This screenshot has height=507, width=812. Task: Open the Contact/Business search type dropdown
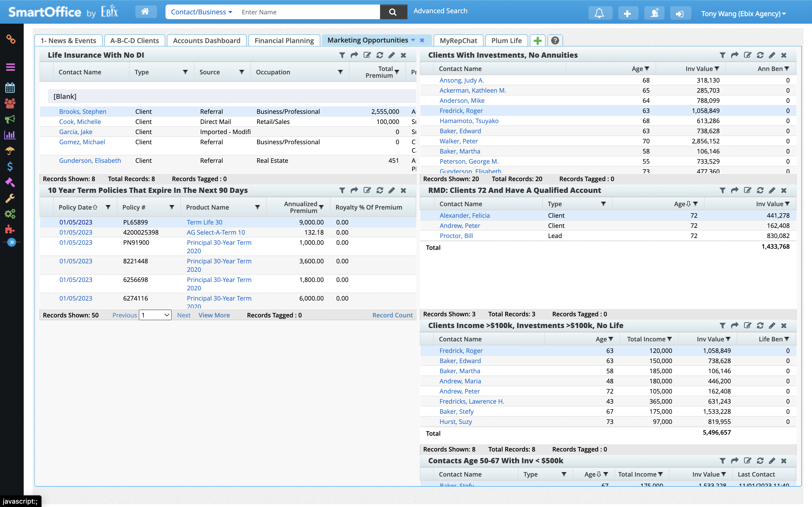200,12
